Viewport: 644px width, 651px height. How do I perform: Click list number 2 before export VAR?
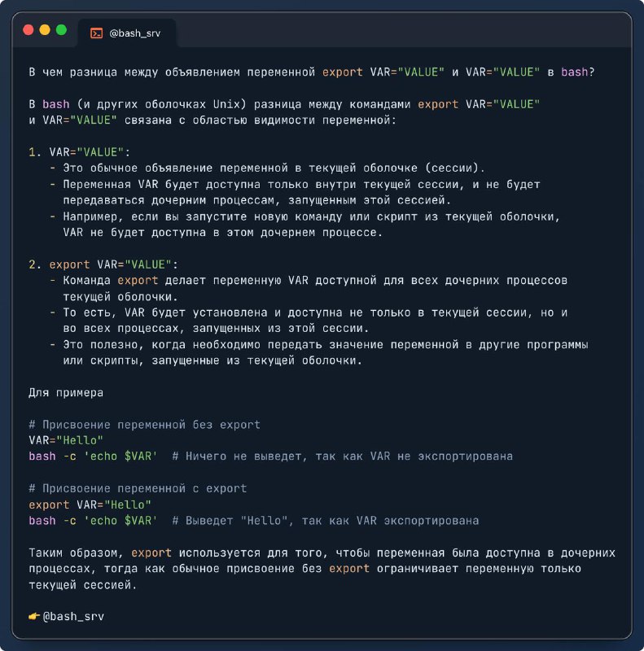[x=35, y=264]
